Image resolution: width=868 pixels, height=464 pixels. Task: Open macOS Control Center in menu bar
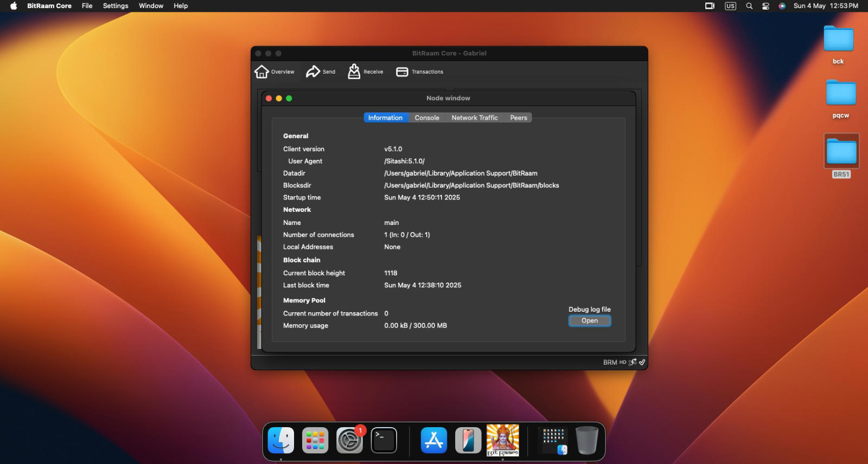[x=765, y=6]
